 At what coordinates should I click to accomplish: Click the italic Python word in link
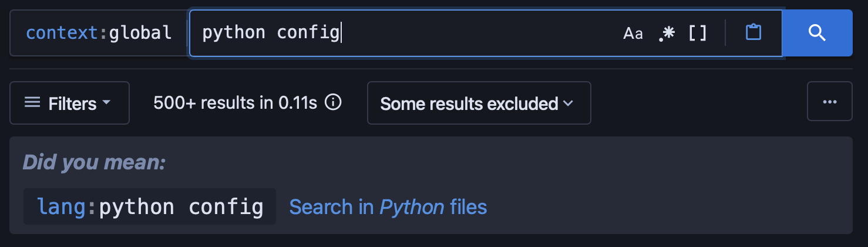click(x=412, y=207)
